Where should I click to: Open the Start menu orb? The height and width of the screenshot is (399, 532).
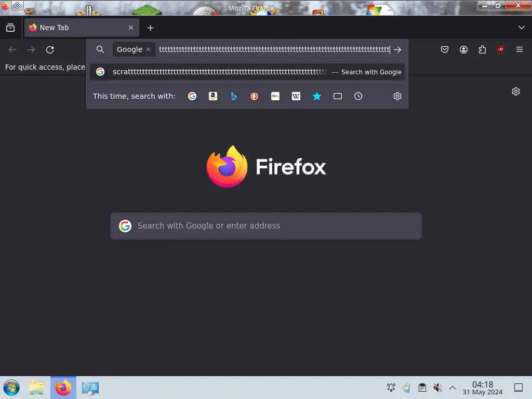click(11, 388)
